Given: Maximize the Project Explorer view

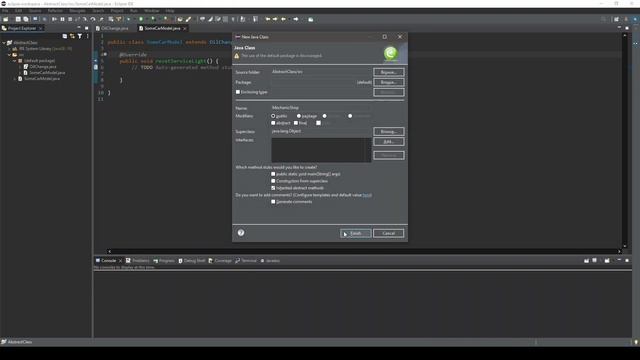Looking at the screenshot, I should pyautogui.click(x=87, y=28).
